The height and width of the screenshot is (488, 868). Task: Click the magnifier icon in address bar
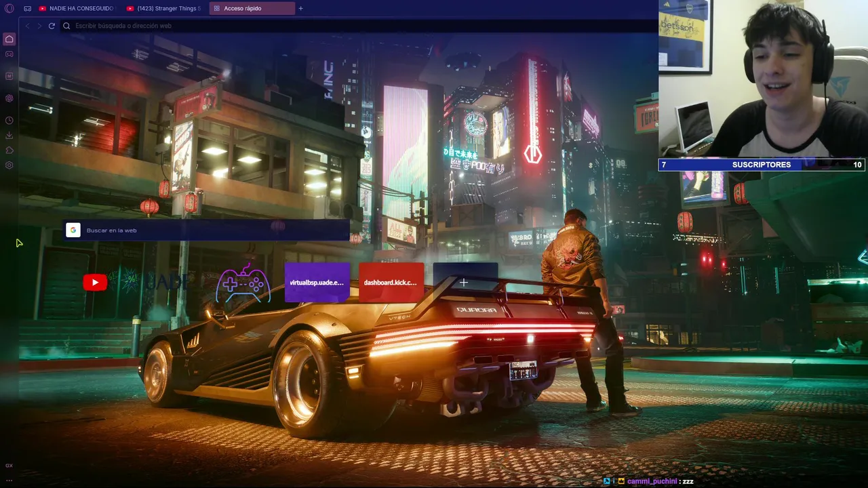(66, 26)
